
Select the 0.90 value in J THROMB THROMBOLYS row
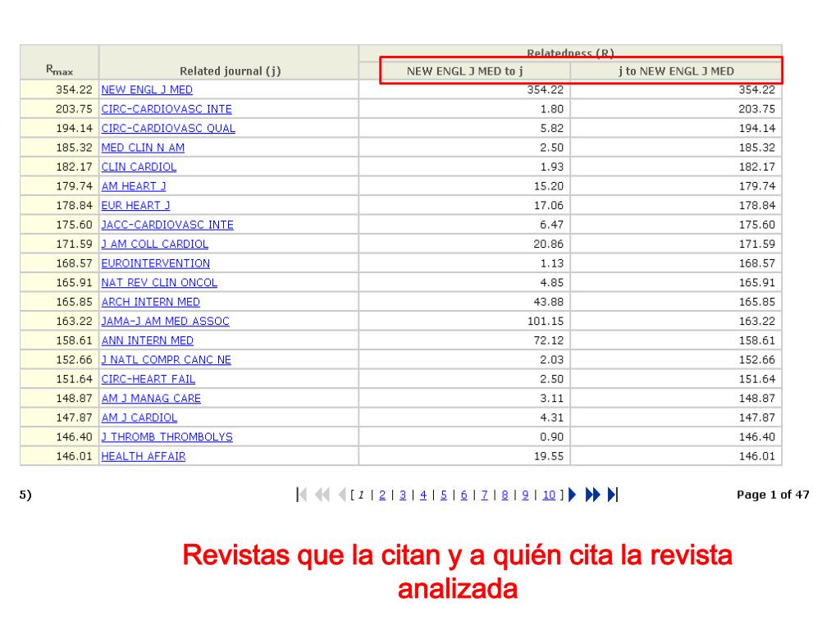tap(552, 437)
